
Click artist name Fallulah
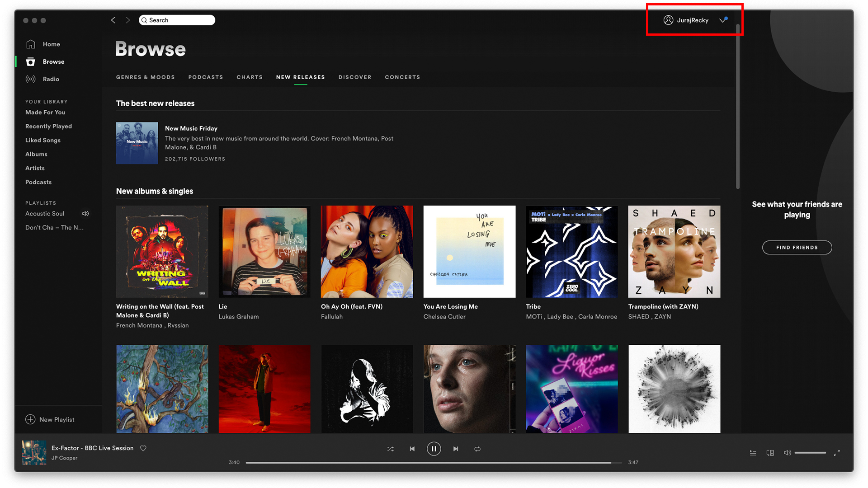coord(332,317)
